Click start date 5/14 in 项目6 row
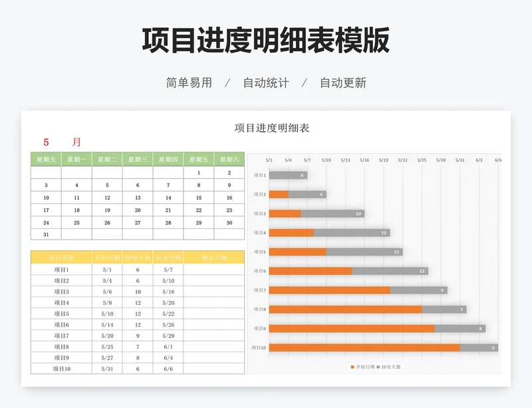532x408 pixels. tap(107, 325)
